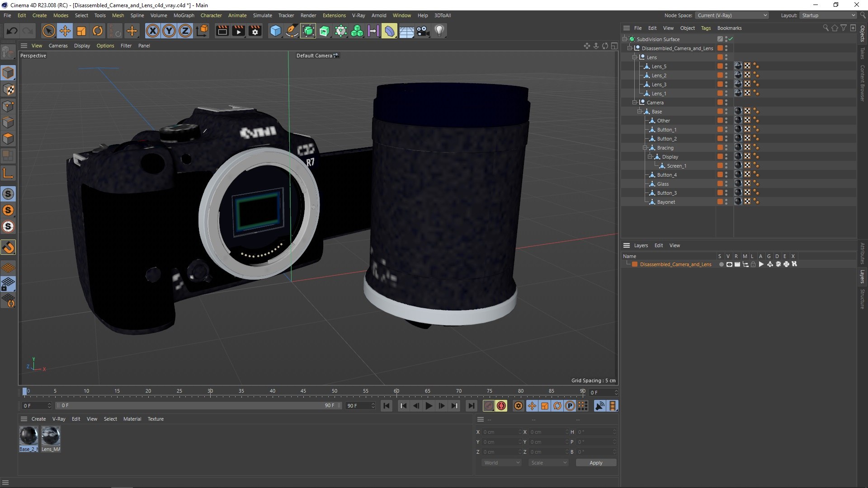This screenshot has height=488, width=868.
Task: Switch to Model mode in left palette
Action: (x=8, y=73)
